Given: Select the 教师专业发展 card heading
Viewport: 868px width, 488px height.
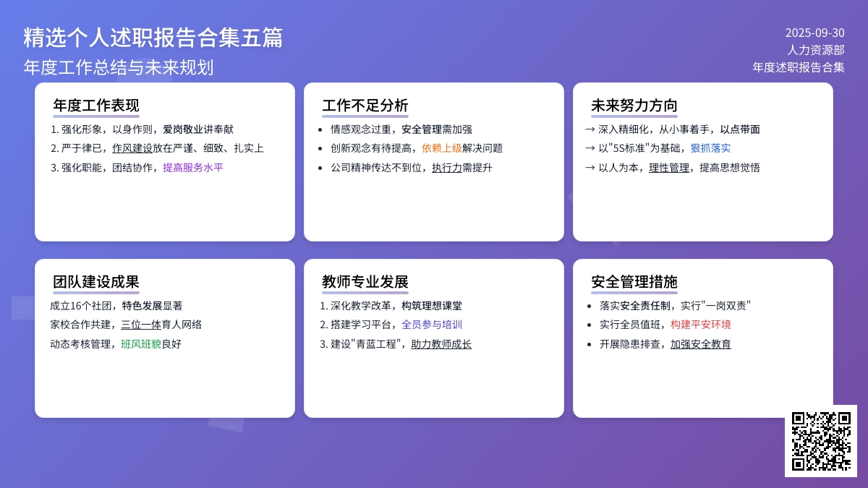Looking at the screenshot, I should [365, 282].
